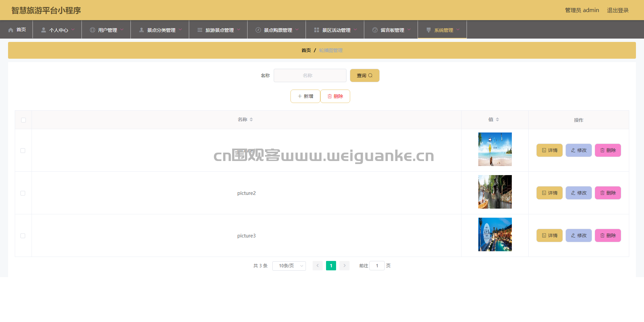Click 详情 for picture2 row
Screen dimensions: 644x322
pyautogui.click(x=549, y=193)
